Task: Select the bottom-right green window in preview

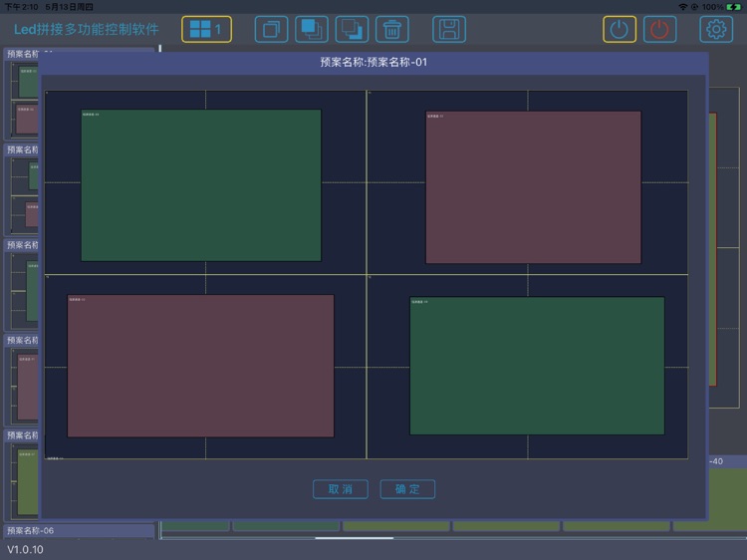Action: pyautogui.click(x=537, y=366)
